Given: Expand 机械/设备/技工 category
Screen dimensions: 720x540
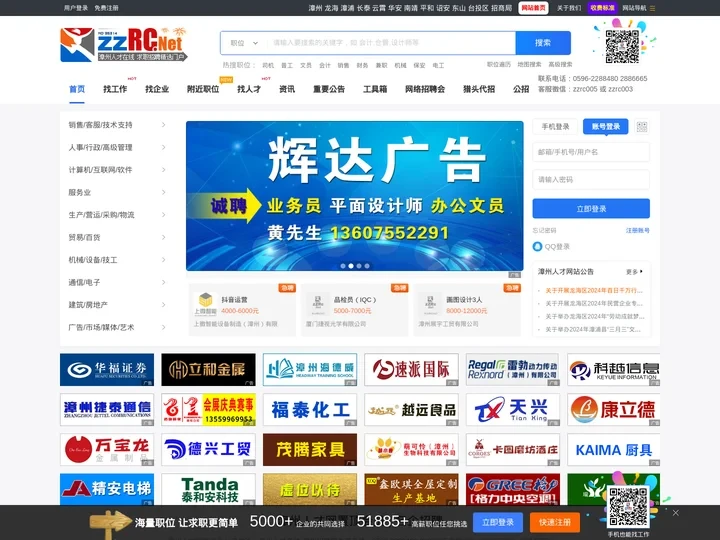Looking at the screenshot, I should (117, 260).
